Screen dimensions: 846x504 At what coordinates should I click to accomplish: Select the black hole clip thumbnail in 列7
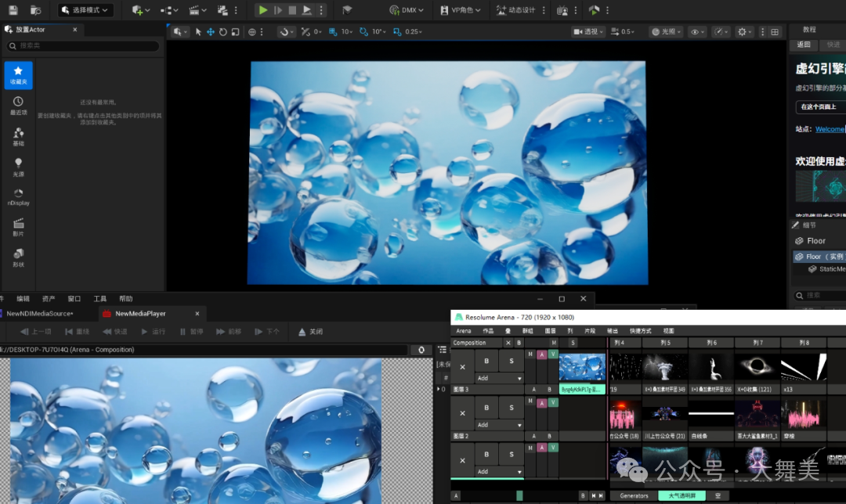tap(757, 366)
